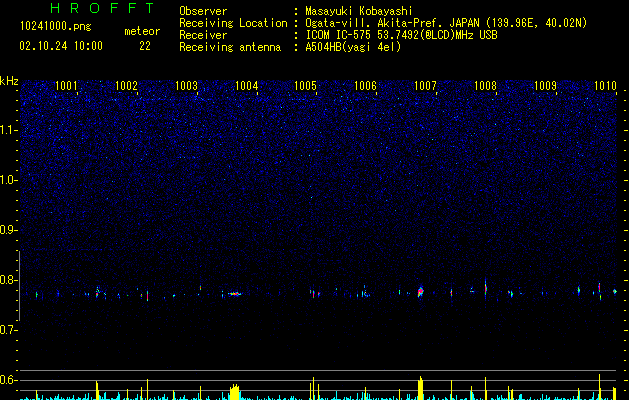Viewport: 629px width, 400px height.
Task: Click the 0.9 kHz axis label
Action: 9,230
